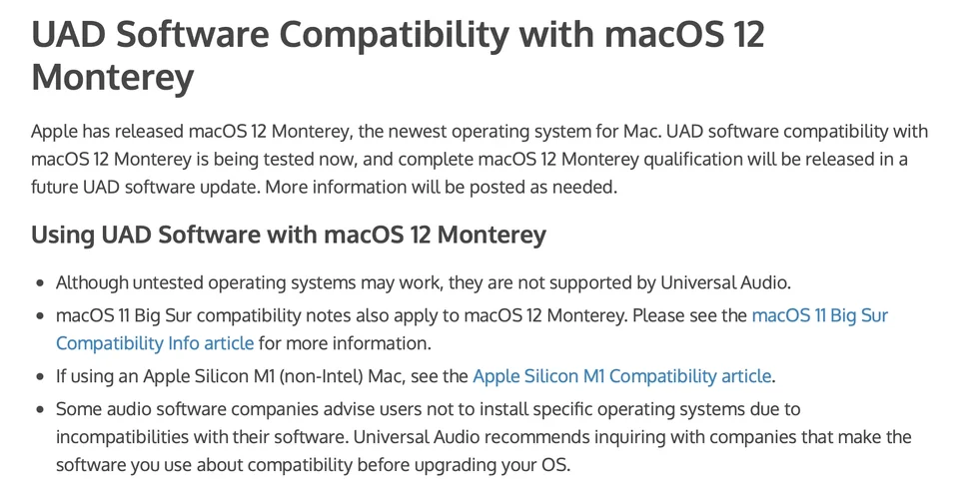
Task: Click the bullet text 'Although untested operating systems may work'
Action: tap(248, 282)
